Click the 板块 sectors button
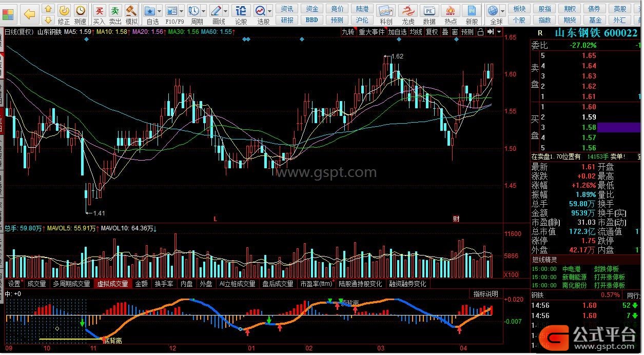The image size is (644, 355). [519, 9]
